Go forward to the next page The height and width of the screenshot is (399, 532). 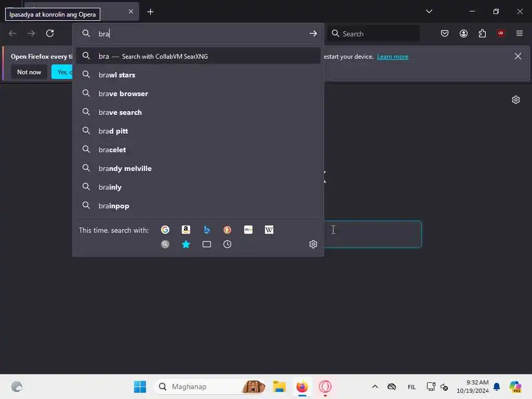tap(31, 33)
